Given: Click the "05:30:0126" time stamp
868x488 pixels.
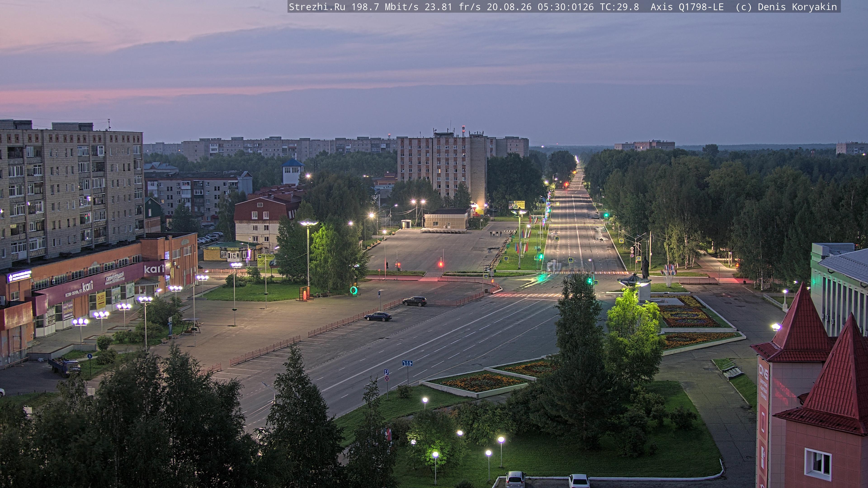Looking at the screenshot, I should 566,7.
